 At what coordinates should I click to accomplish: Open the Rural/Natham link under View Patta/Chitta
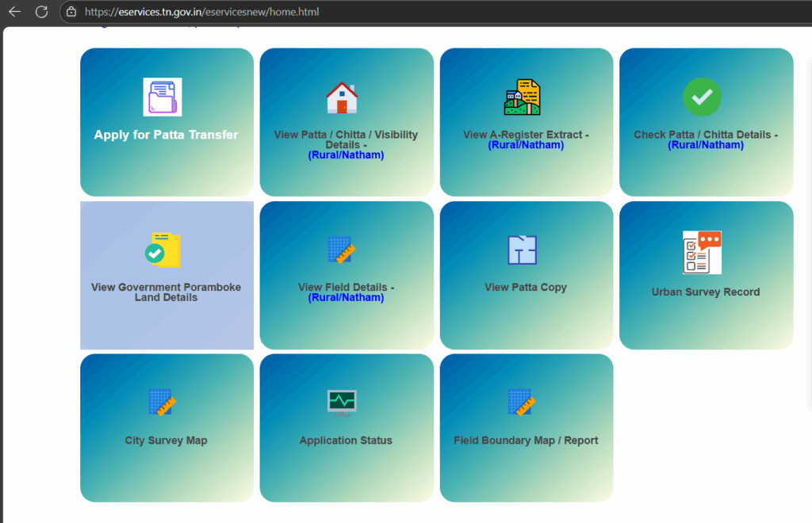(346, 155)
